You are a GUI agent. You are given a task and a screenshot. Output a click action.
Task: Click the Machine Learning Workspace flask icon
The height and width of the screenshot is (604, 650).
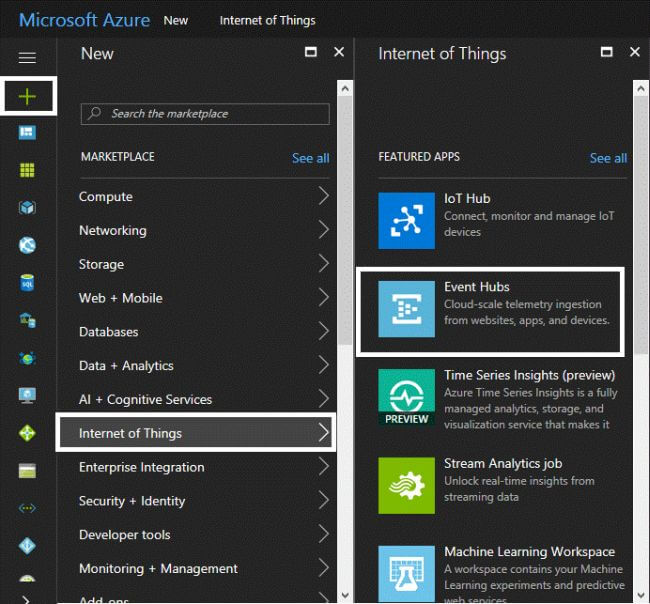pyautogui.click(x=406, y=574)
